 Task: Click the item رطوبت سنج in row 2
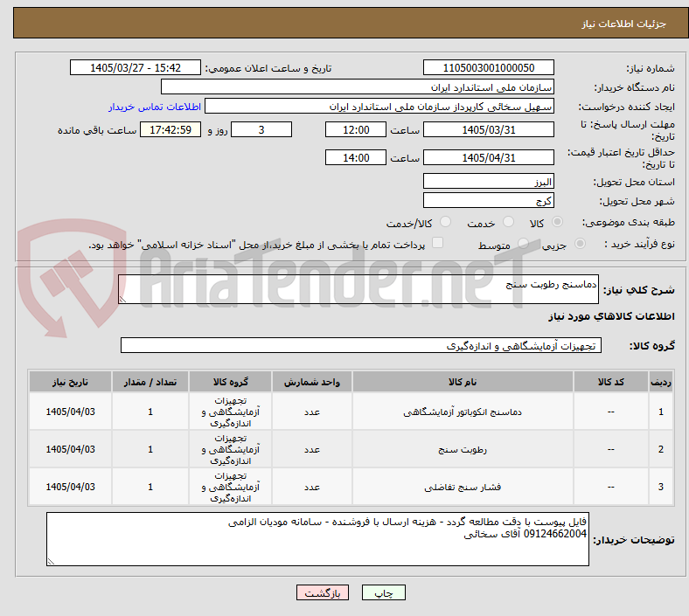(x=463, y=449)
